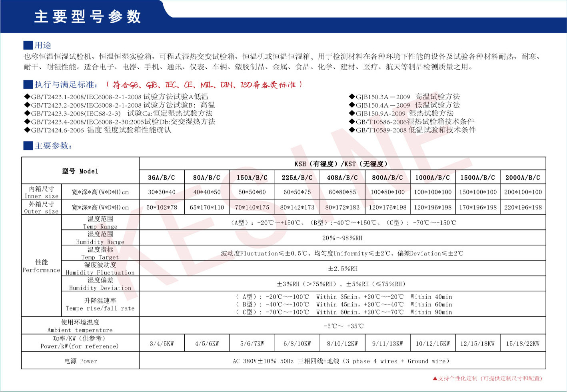Click outer size value 120*176*198
This screenshot has width=567, height=392.
(x=387, y=207)
